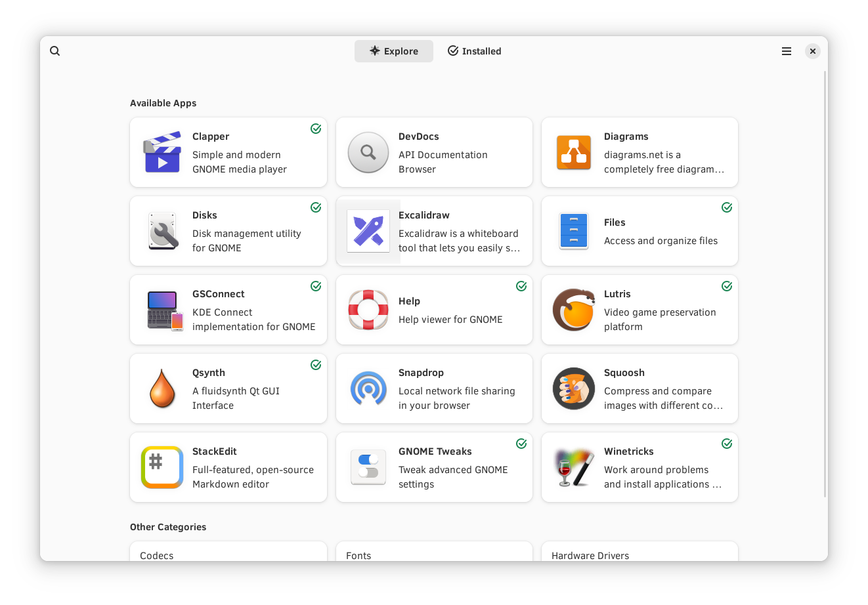
Task: Select the 'Help' app title
Action: tap(409, 301)
